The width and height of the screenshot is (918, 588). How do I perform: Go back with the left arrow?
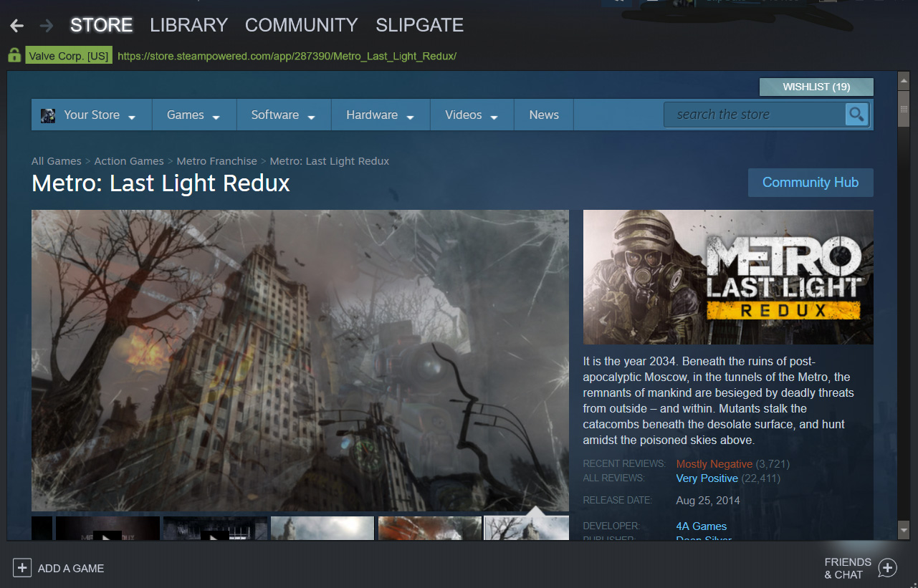pos(16,26)
